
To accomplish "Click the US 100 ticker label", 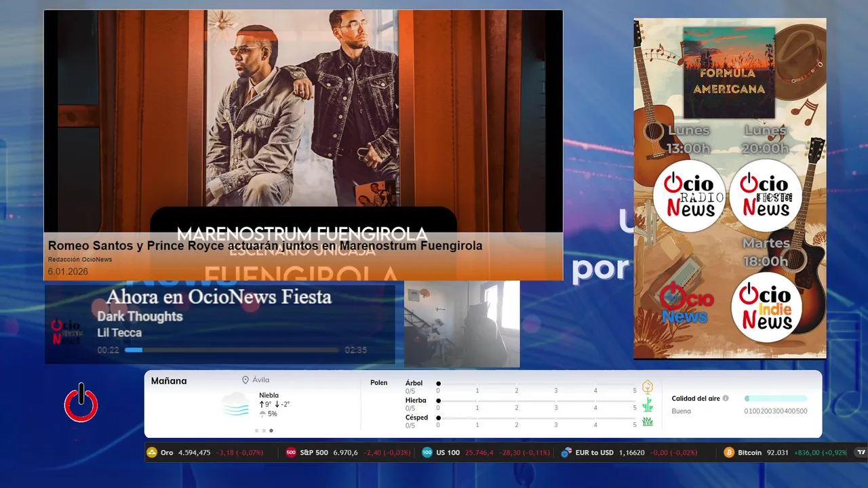I will pyautogui.click(x=448, y=452).
